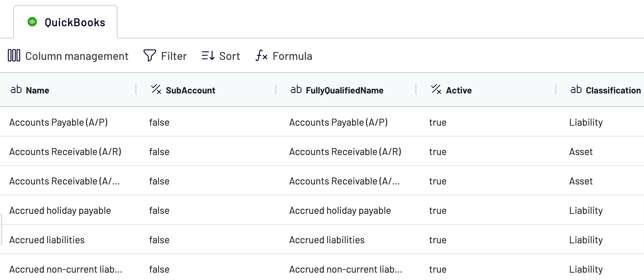644x280 pixels.
Task: Select Name cell 'Accrued holiday payable'
Action: coord(60,210)
